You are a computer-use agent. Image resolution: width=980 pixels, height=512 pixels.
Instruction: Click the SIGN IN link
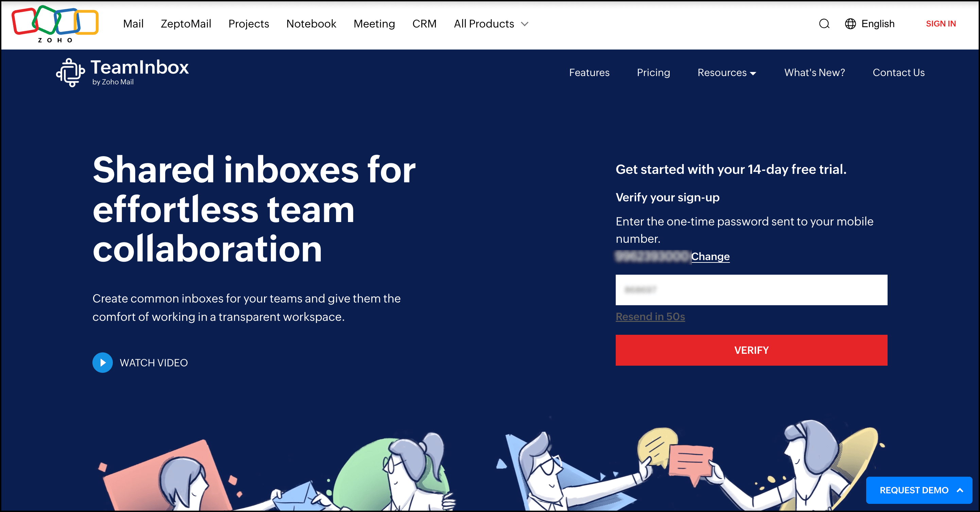point(941,24)
